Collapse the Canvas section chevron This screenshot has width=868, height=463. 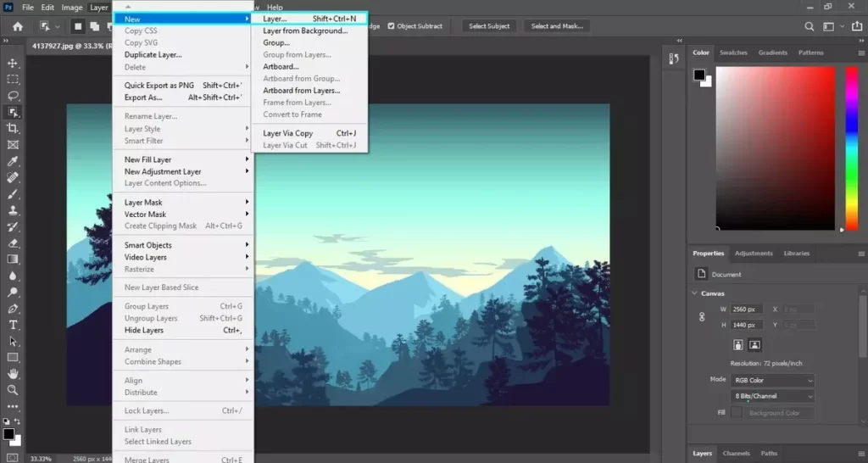(x=695, y=293)
